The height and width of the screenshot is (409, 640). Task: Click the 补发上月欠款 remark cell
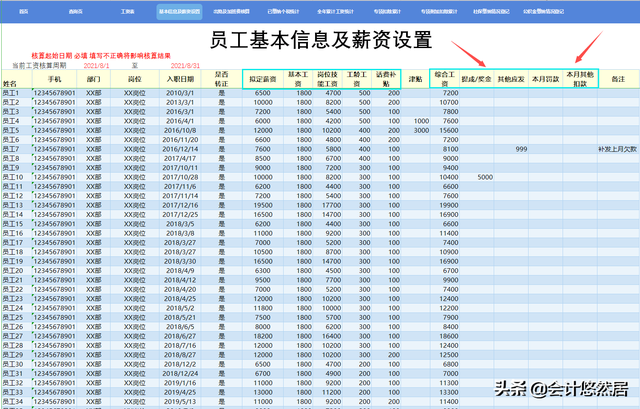tap(618, 149)
